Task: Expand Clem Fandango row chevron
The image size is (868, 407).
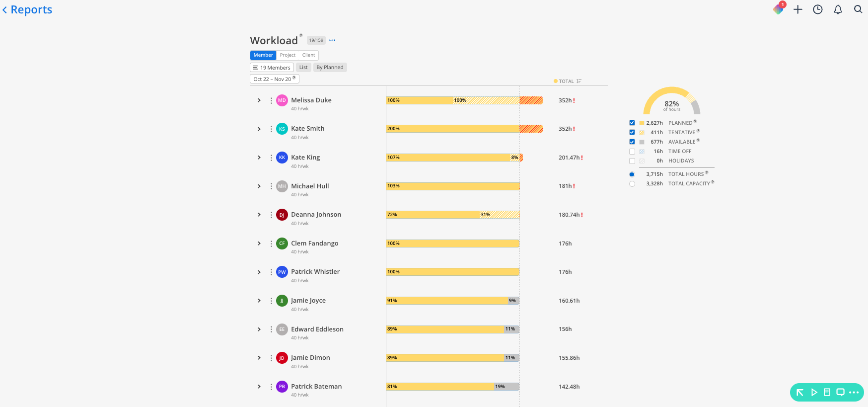Action: point(259,244)
